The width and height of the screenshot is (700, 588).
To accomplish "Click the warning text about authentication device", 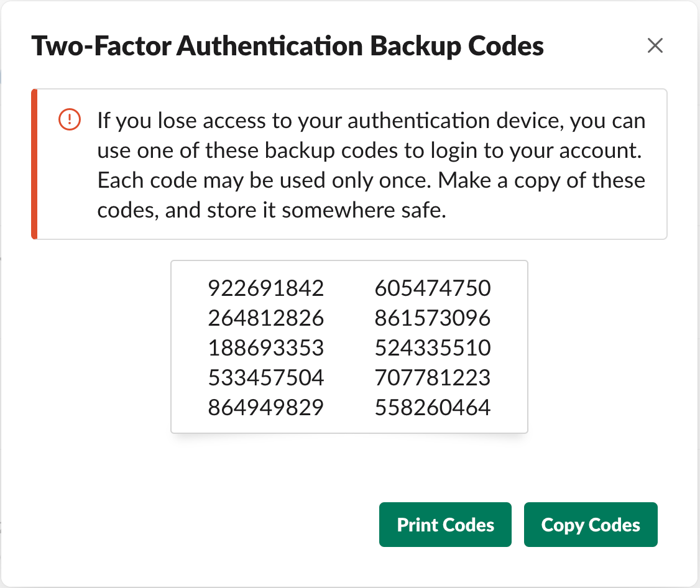I will tap(371, 165).
